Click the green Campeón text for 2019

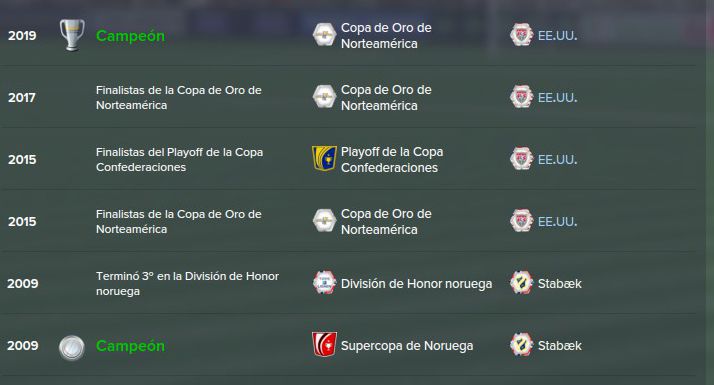[130, 36]
